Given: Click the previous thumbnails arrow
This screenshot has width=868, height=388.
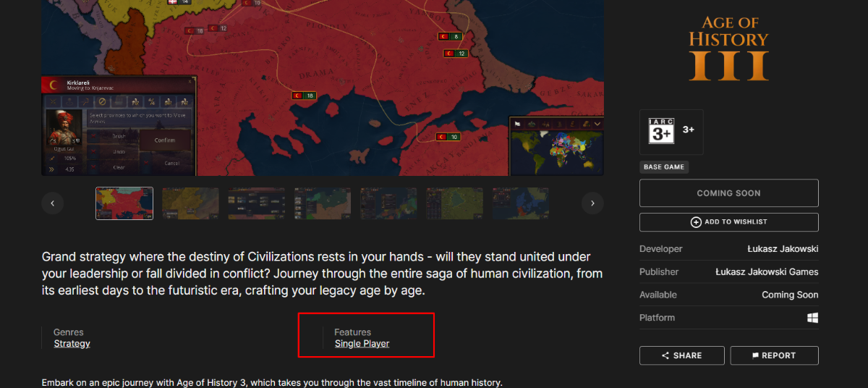Looking at the screenshot, I should (52, 203).
